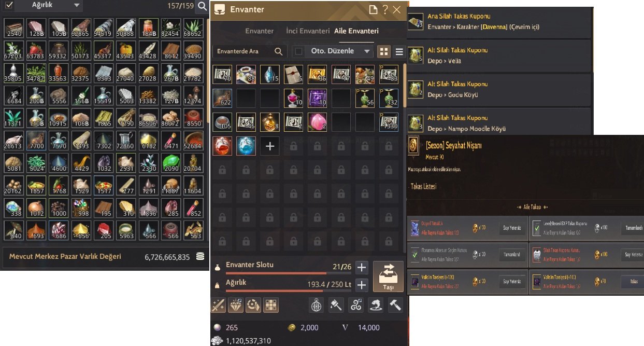The width and height of the screenshot is (644, 346).
Task: Open the crossed sword enhancement icon
Action: coord(218,305)
